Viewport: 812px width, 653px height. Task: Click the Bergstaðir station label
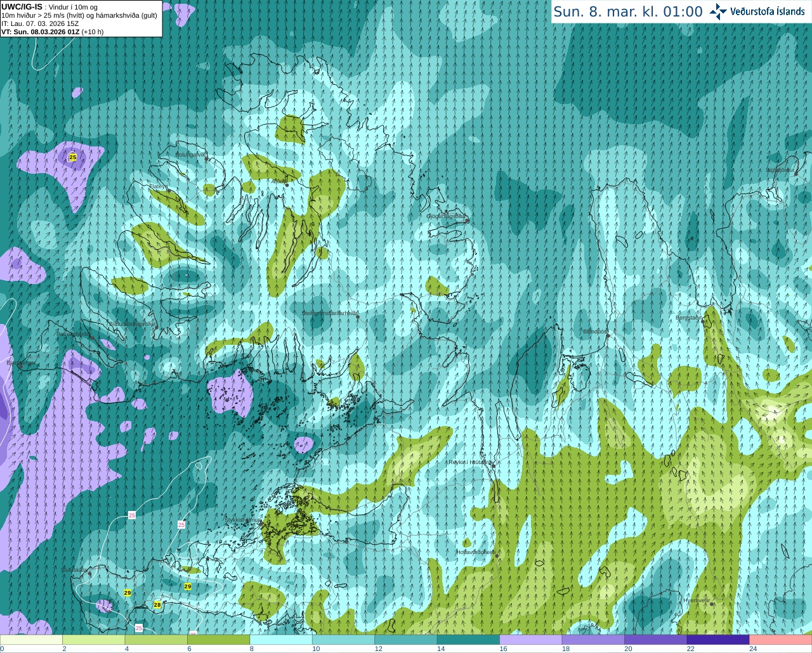pyautogui.click(x=688, y=318)
